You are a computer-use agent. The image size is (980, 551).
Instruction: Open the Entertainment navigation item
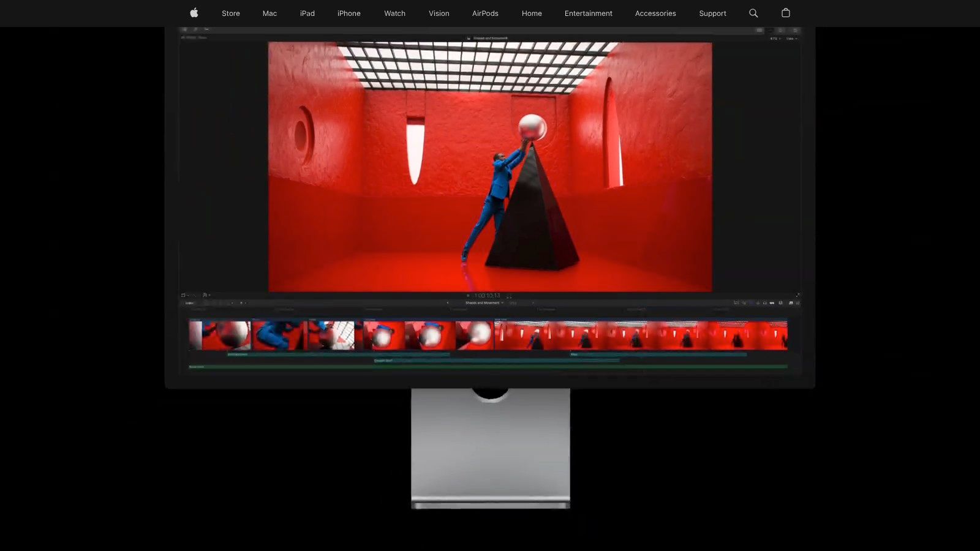click(x=589, y=13)
